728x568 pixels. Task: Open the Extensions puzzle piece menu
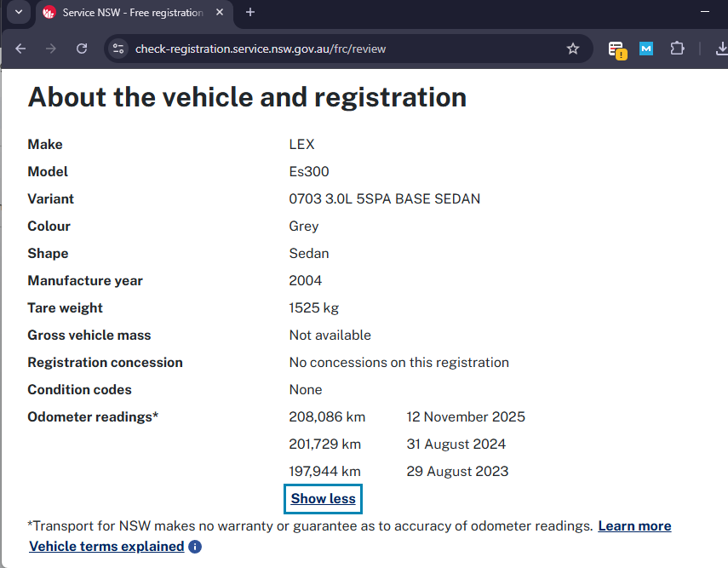pyautogui.click(x=677, y=49)
